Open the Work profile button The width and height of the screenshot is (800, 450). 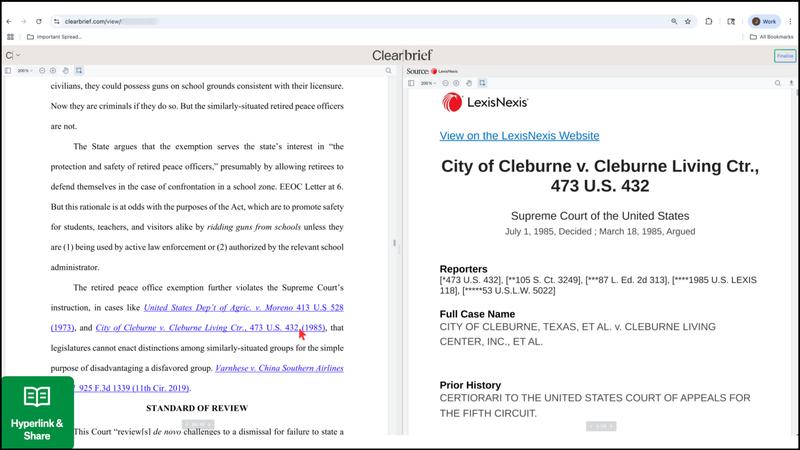click(764, 21)
